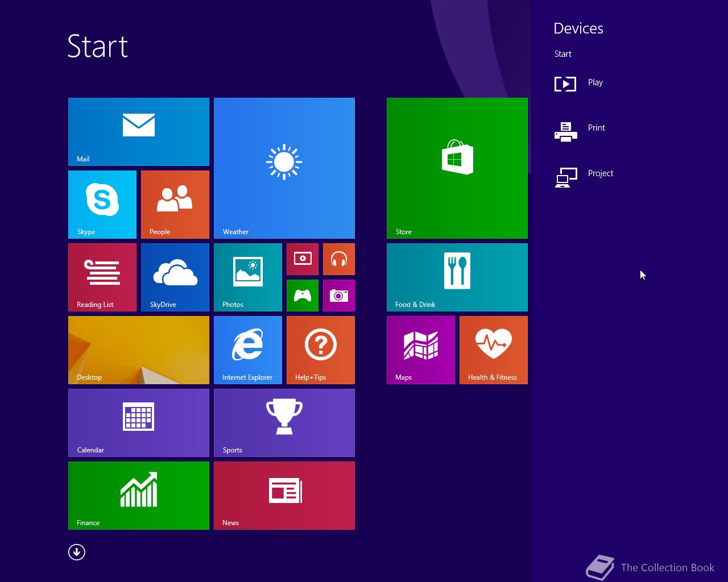Open the small Camera tile
This screenshot has height=582, width=728.
click(x=339, y=296)
